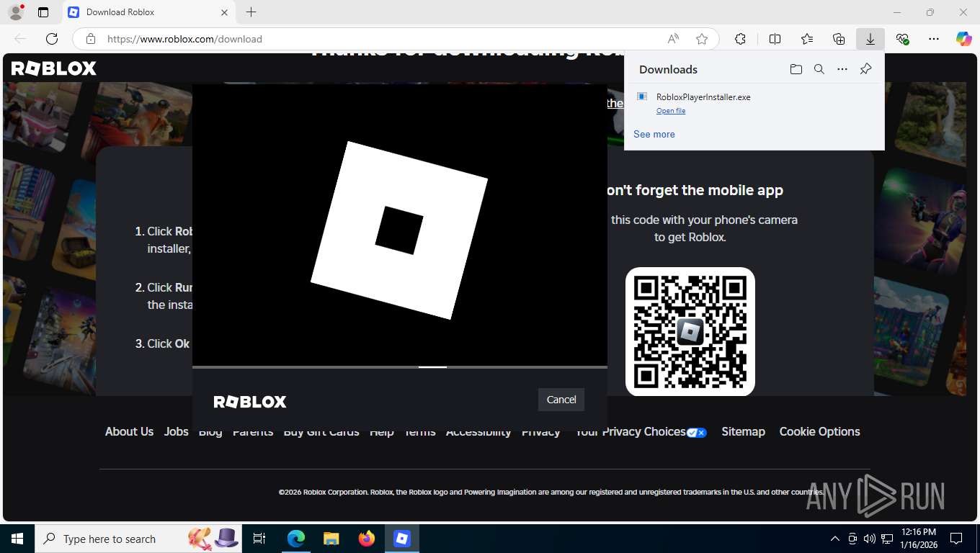Open Copilot sidebar icon
This screenshot has width=980, height=553.
(x=963, y=39)
